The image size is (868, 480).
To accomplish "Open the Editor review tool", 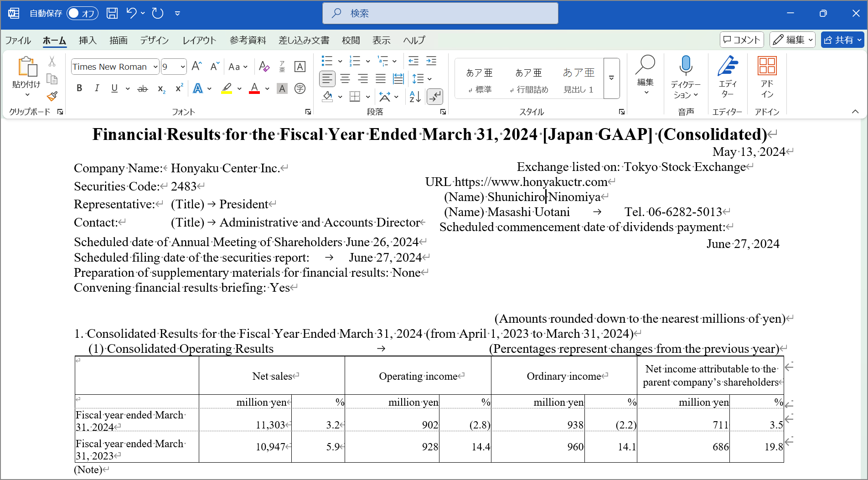I will click(728, 77).
